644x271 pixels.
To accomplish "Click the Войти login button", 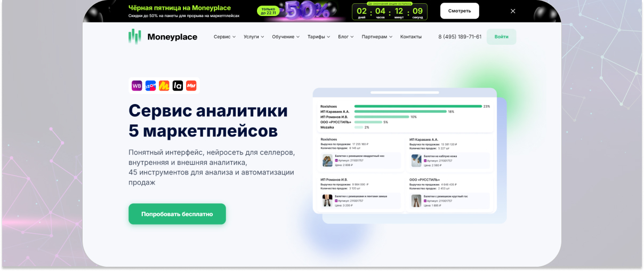I will coord(501,37).
